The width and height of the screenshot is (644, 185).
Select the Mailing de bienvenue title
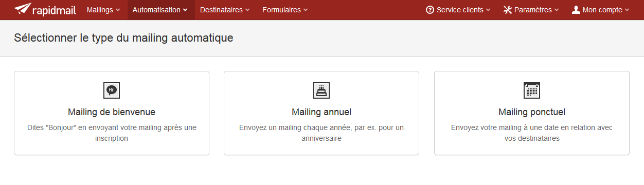[112, 112]
